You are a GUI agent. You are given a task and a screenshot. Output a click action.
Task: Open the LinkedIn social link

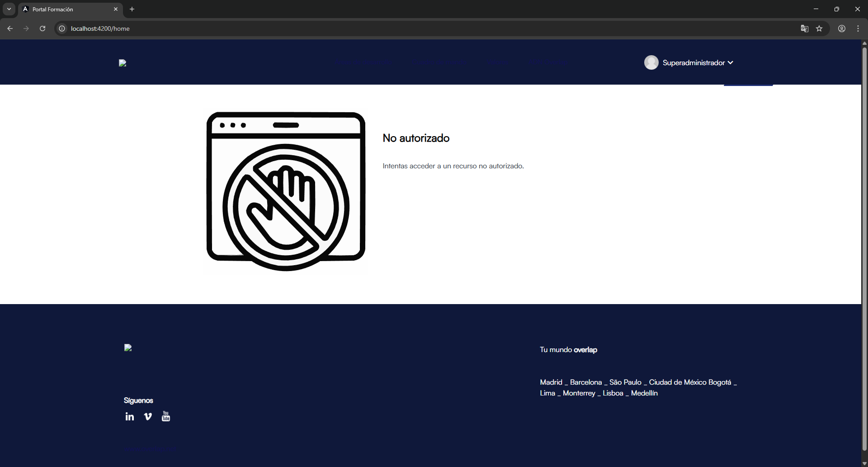(130, 416)
